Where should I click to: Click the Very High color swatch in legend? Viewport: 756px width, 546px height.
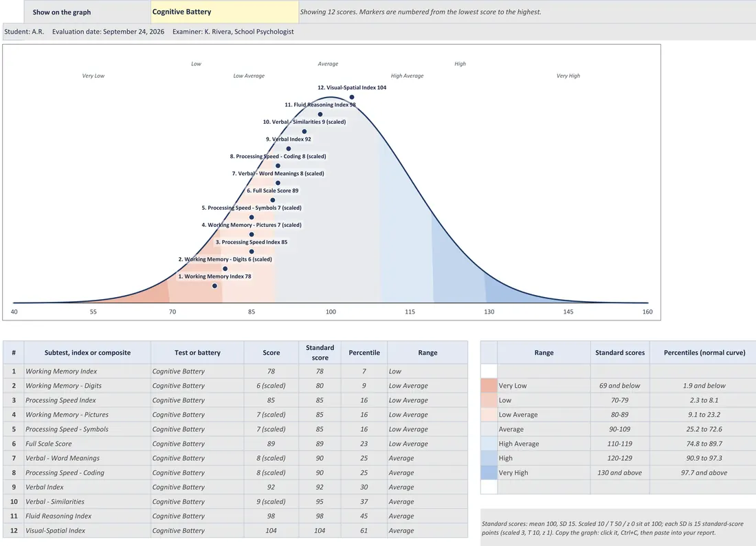coord(489,472)
